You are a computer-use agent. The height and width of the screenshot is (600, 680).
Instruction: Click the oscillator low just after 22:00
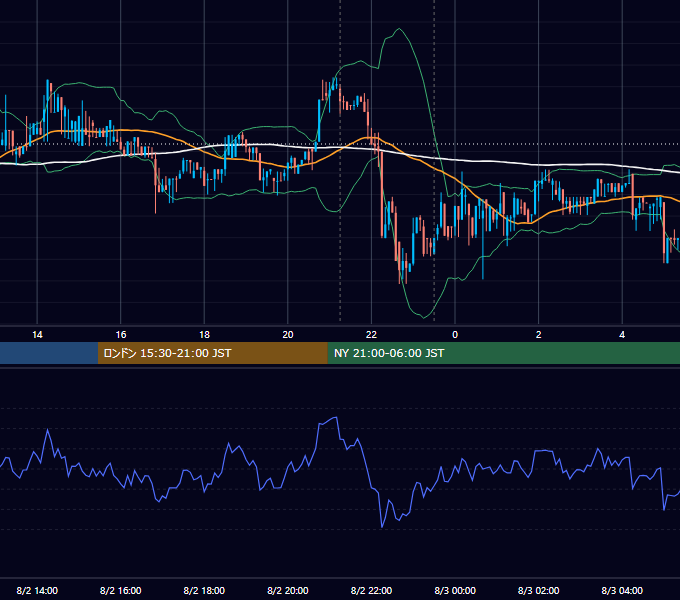point(382,527)
